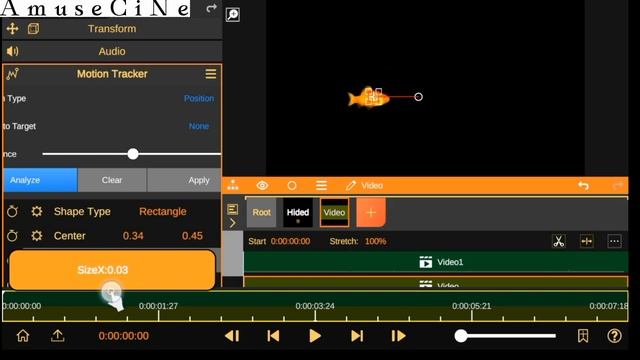Click the timeline marker 0:00:03:24
This screenshot has width=640, height=360.
pos(315,306)
